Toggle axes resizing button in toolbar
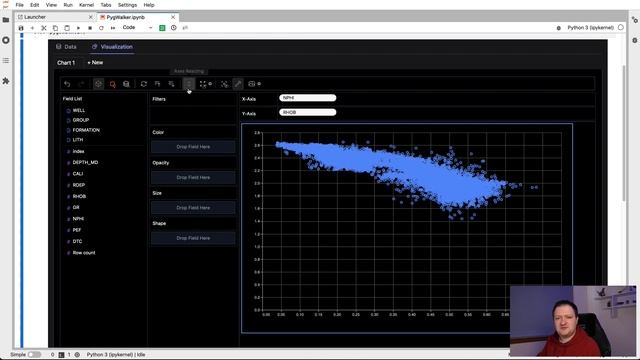The height and width of the screenshot is (360, 640). 189,84
